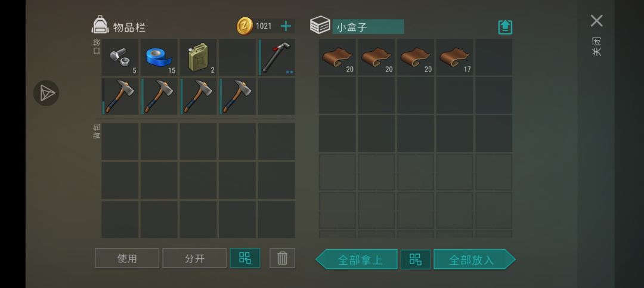Click 全部放入 to deposit everything
The image size is (644, 288).
(x=475, y=259)
